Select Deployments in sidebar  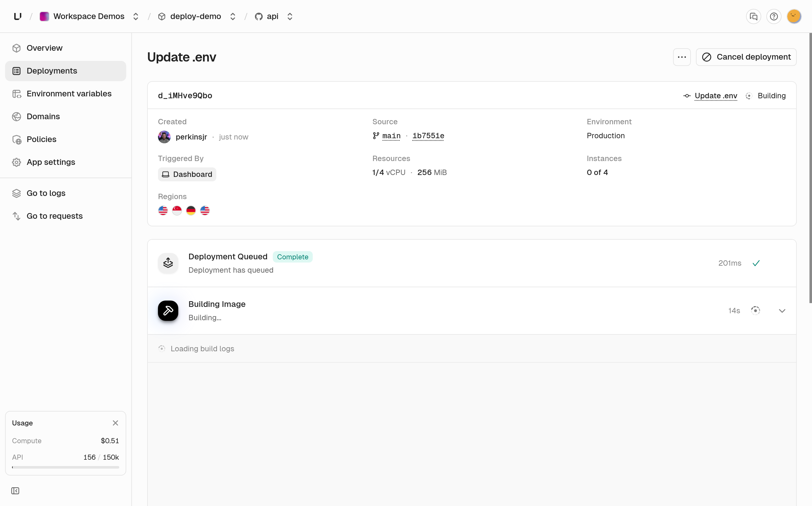[x=66, y=71]
